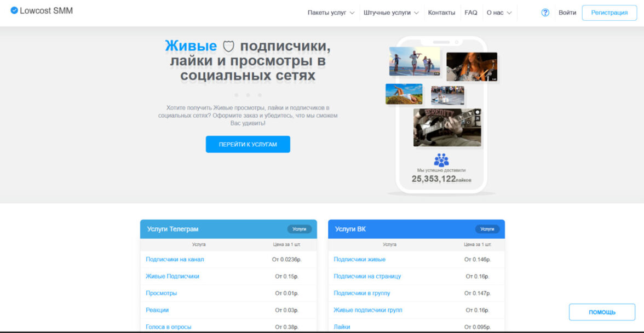Click the price От 0.01р.
This screenshot has width=644, height=333.
point(287,293)
